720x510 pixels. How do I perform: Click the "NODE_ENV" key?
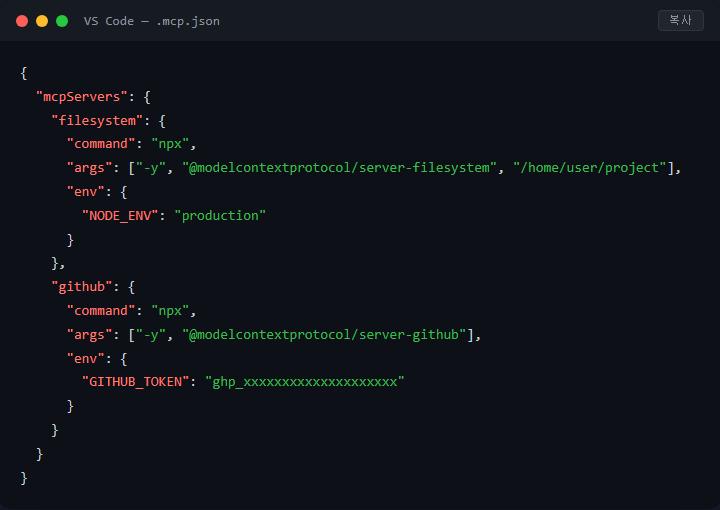(x=120, y=216)
